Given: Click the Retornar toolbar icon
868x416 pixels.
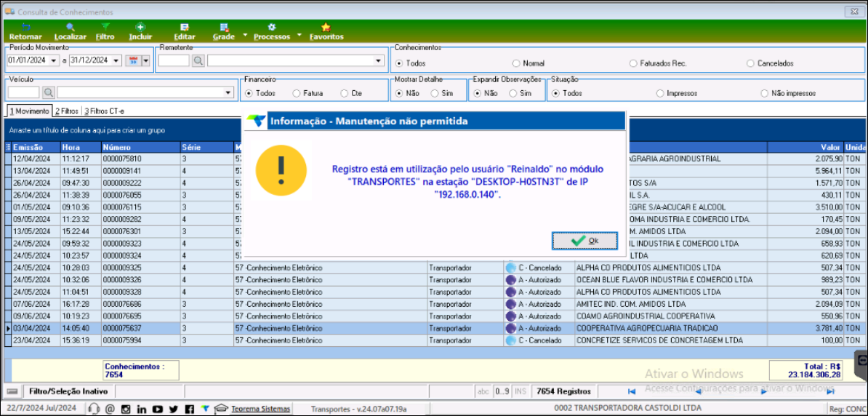Looking at the screenshot, I should point(25,31).
